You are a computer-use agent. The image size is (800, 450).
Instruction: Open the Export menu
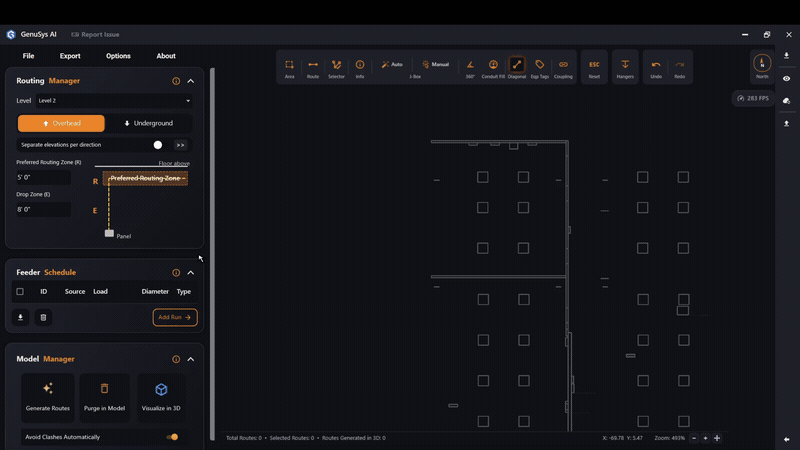(70, 56)
